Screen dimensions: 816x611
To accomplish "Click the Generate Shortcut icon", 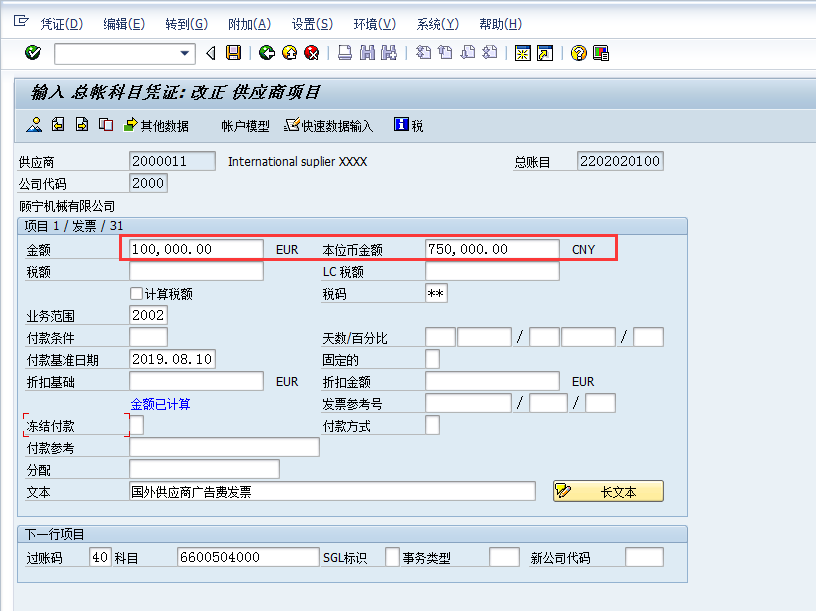I will point(545,53).
